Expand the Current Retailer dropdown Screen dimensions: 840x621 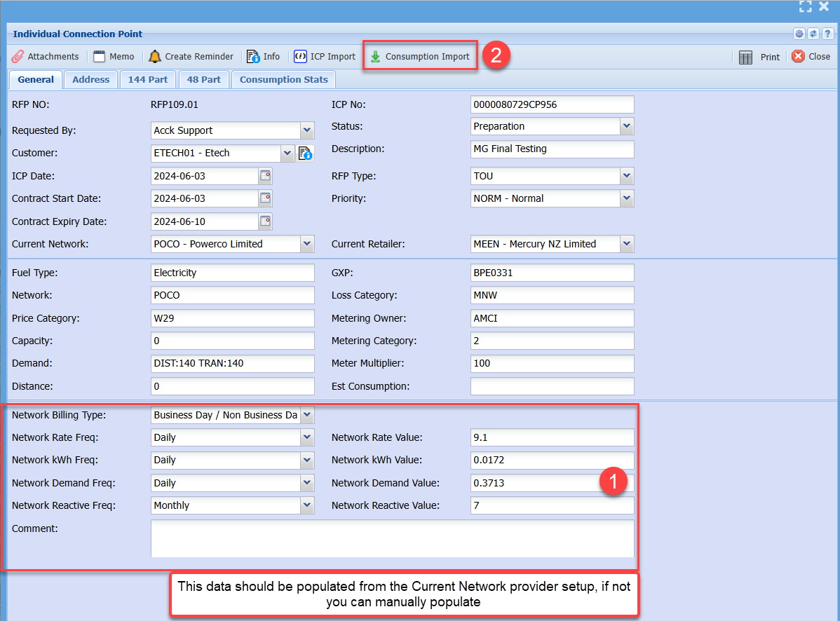(626, 244)
